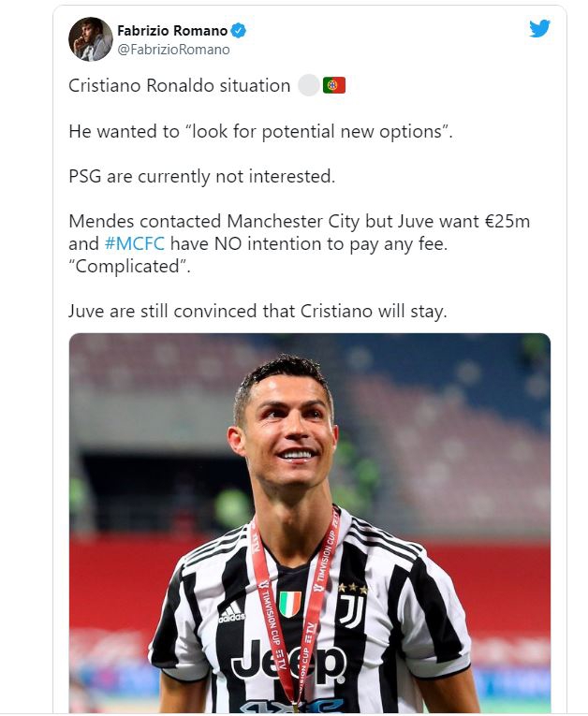Click "Juve are still convinced" sentence
The width and height of the screenshot is (588, 716).
(257, 311)
